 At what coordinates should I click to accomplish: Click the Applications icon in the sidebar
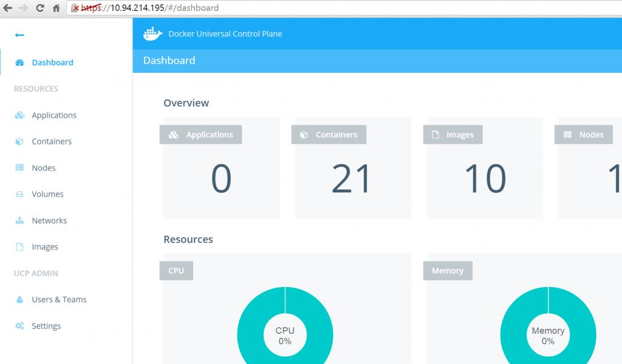[18, 115]
